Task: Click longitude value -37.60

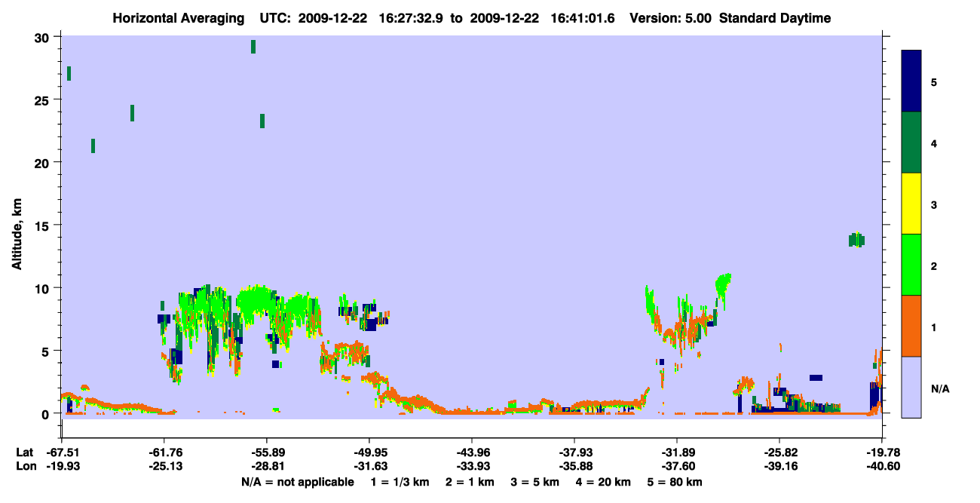Action: 677,466
